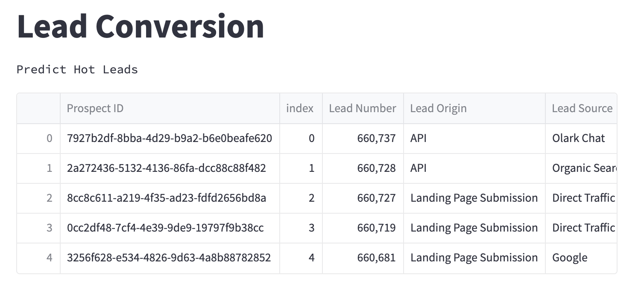Select the 'Predict Hot Leads' text
This screenshot has height=284, width=644.
[x=77, y=70]
